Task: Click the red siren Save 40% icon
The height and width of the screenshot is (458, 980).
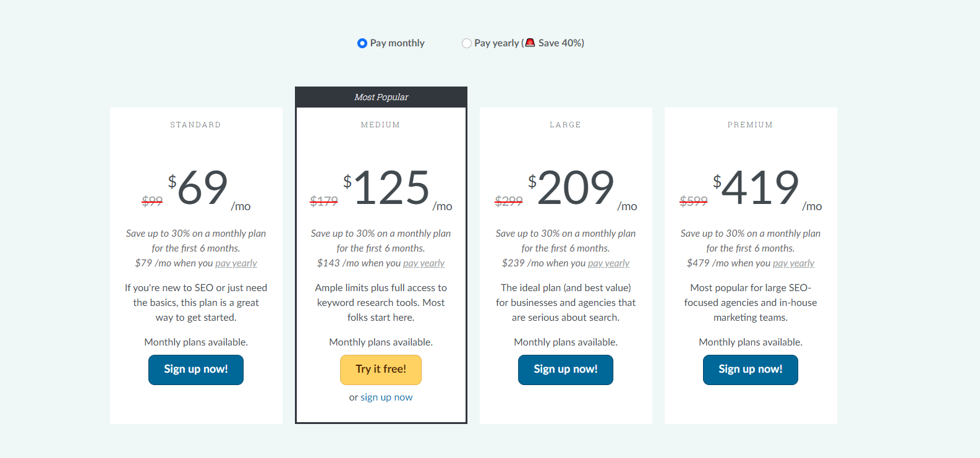Action: [530, 43]
